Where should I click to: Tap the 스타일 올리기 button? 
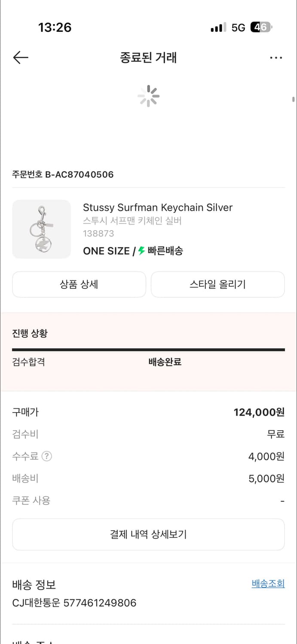click(x=217, y=284)
